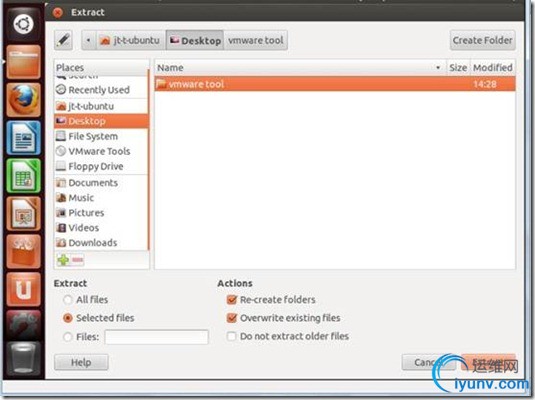Click the green plus add bookmark icon
This screenshot has width=535, height=400.
tap(63, 260)
